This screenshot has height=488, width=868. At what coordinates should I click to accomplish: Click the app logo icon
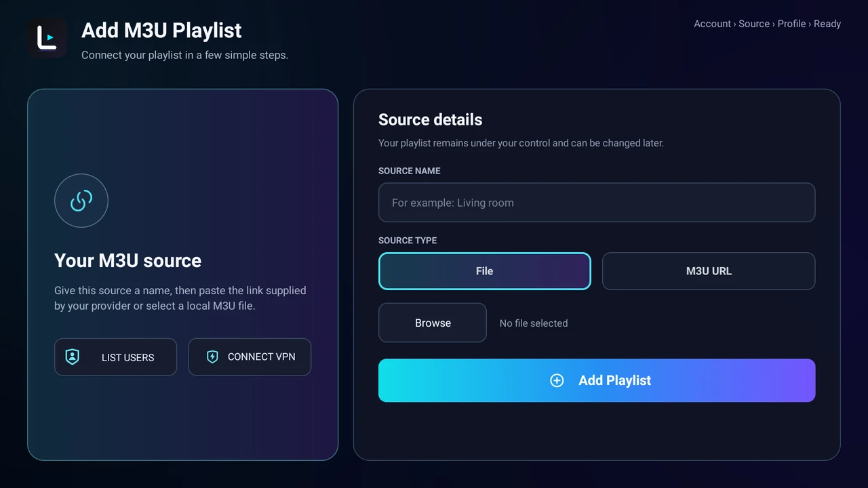[x=47, y=38]
